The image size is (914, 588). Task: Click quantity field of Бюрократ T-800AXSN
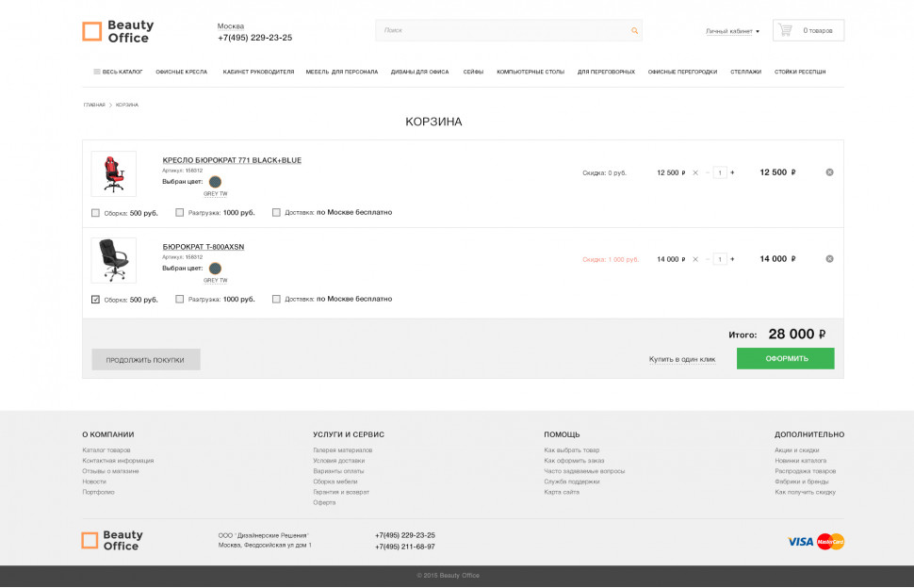[x=720, y=259]
